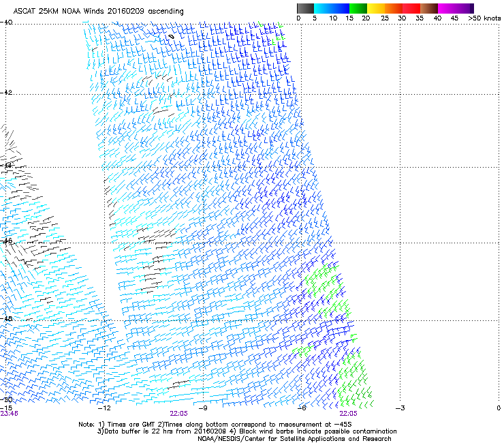Click the '-6' longitude axis label

[x=302, y=408]
